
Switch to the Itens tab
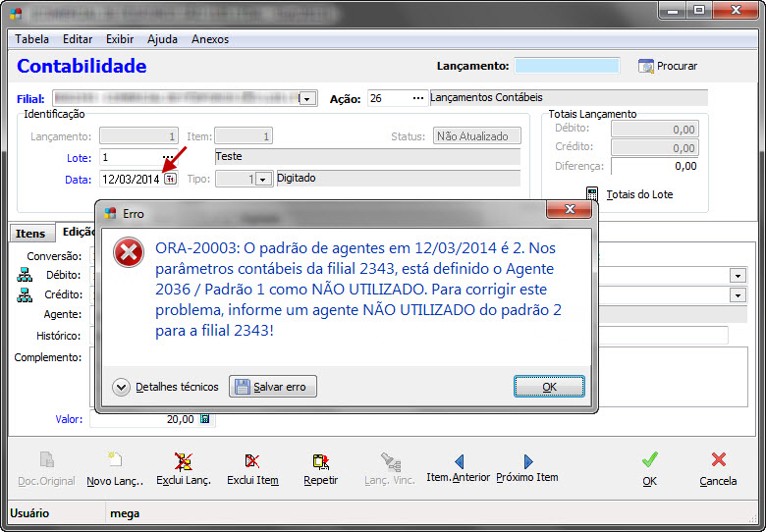(x=30, y=234)
